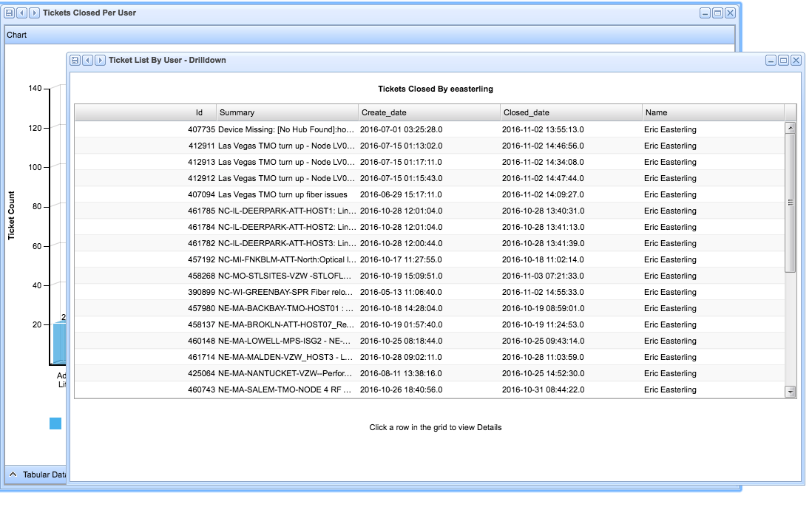Maximize the Ticket List By User Drilldown window
The width and height of the screenshot is (812, 507).
783,60
